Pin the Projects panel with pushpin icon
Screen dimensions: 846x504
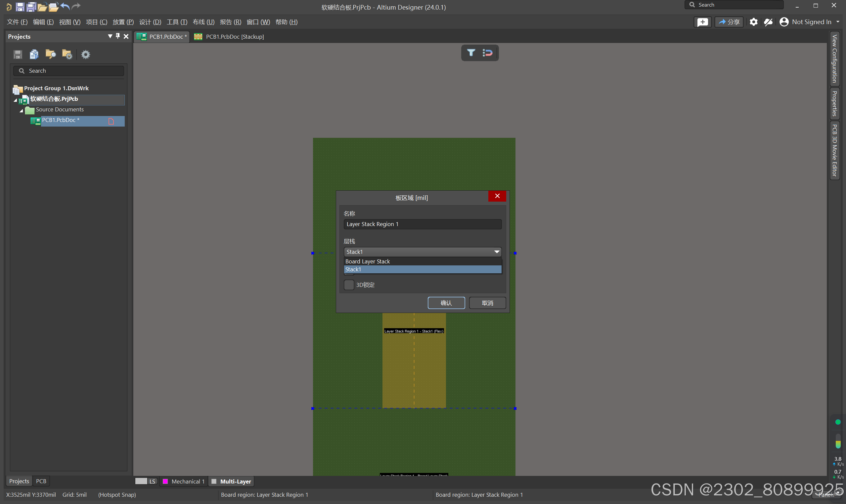click(118, 36)
